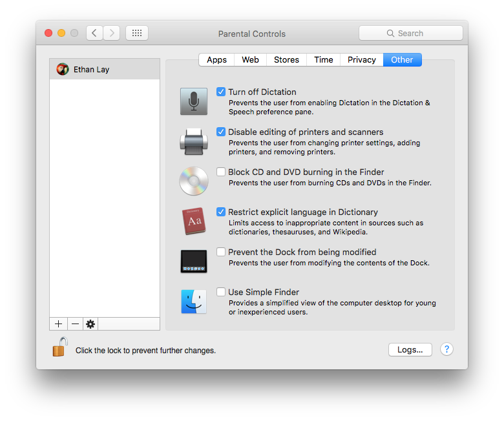
Task: Enable Block CD and DVD burning
Action: 221,172
